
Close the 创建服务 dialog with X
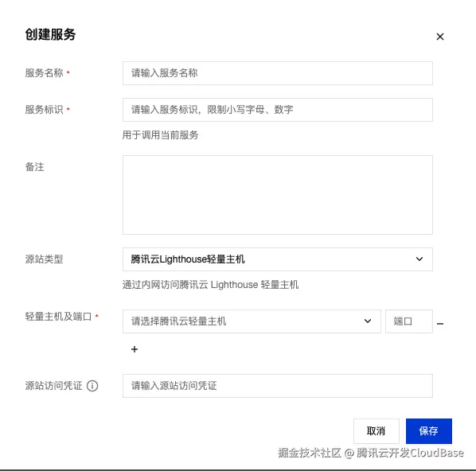(440, 37)
